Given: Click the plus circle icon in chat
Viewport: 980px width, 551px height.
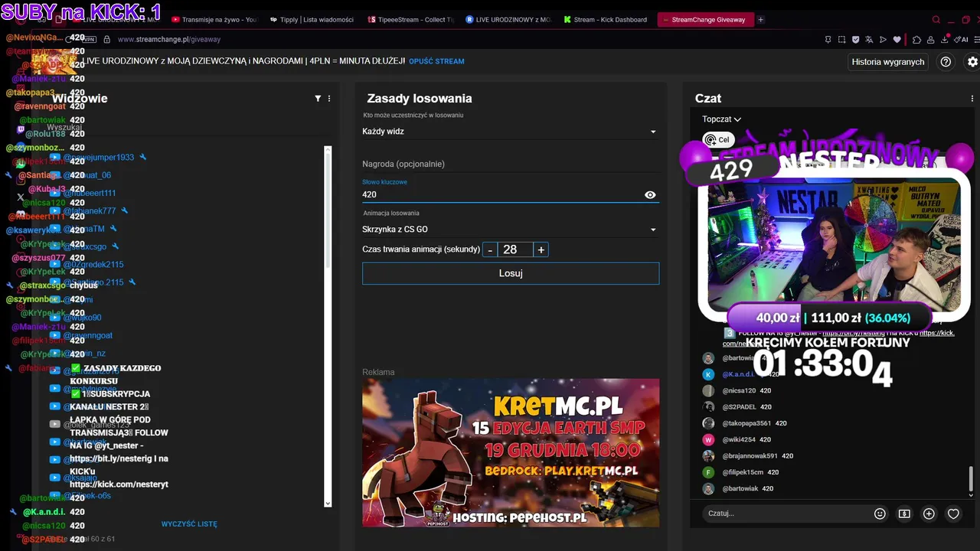Looking at the screenshot, I should [929, 514].
